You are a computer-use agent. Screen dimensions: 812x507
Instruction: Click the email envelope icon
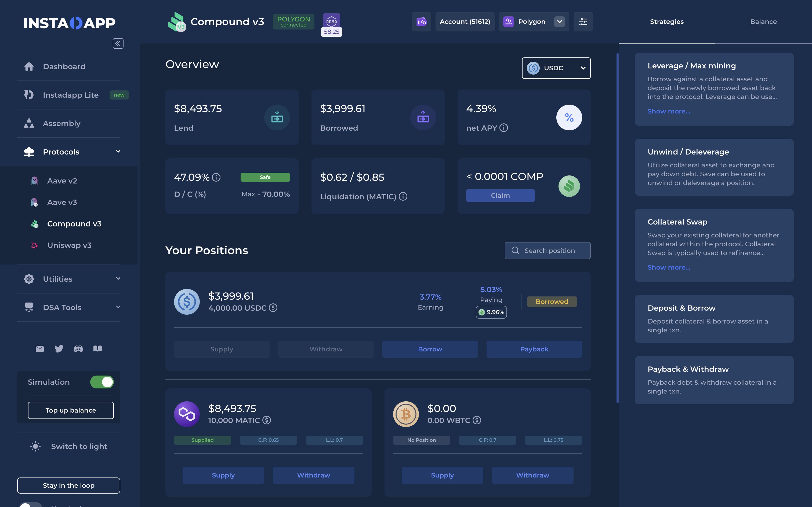39,349
